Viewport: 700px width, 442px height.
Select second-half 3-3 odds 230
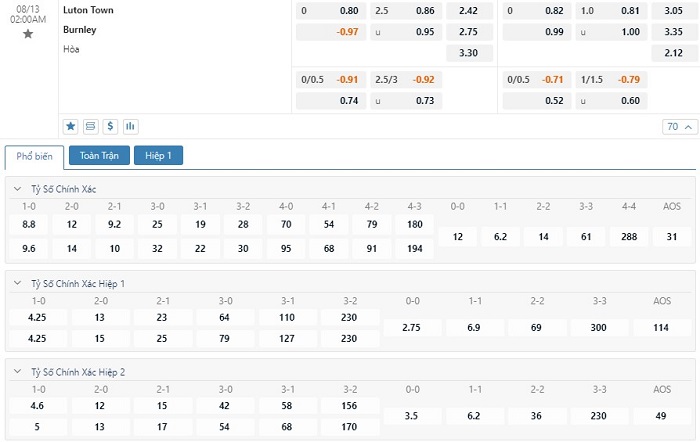point(600,415)
